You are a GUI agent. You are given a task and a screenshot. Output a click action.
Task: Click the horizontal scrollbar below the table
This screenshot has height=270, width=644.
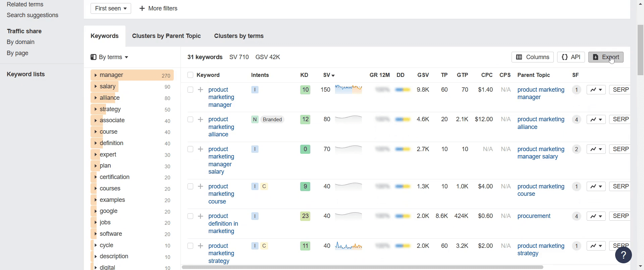coord(362,267)
